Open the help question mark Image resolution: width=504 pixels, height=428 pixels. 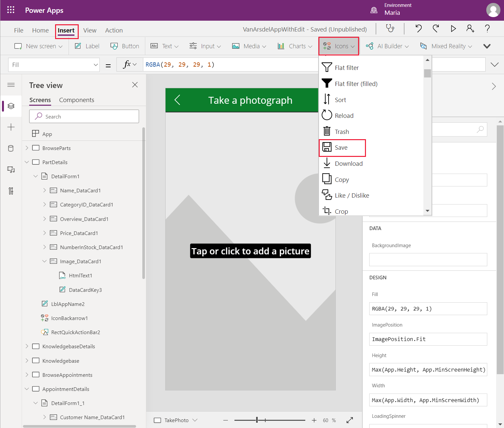[x=487, y=29]
